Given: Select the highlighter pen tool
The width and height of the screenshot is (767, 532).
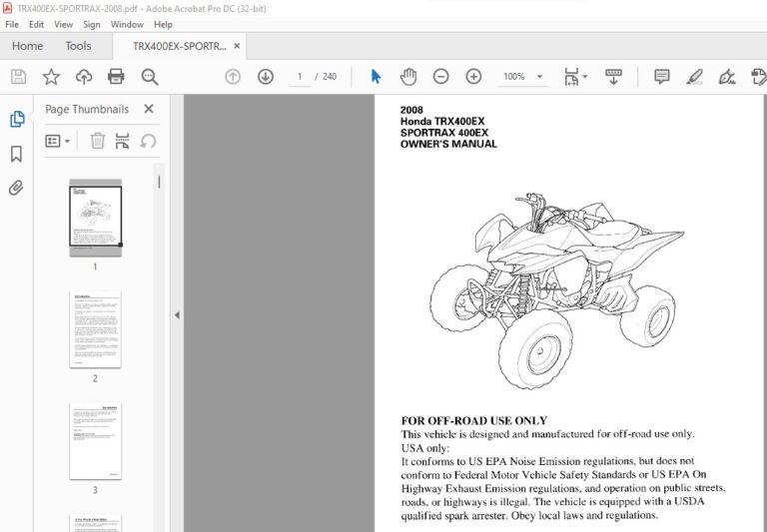Looking at the screenshot, I should click(695, 77).
